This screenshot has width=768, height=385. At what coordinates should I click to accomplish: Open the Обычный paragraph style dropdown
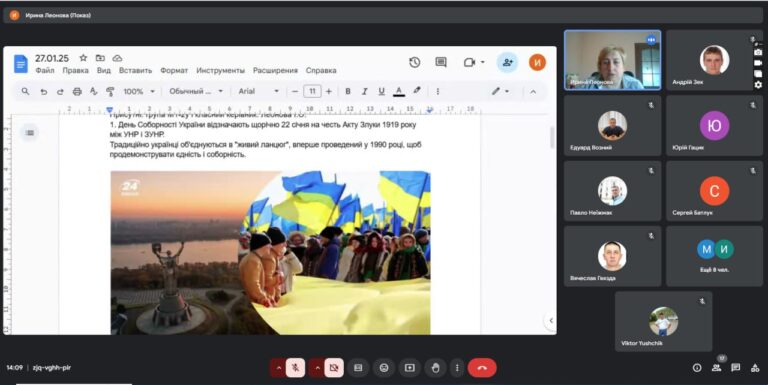(x=196, y=91)
